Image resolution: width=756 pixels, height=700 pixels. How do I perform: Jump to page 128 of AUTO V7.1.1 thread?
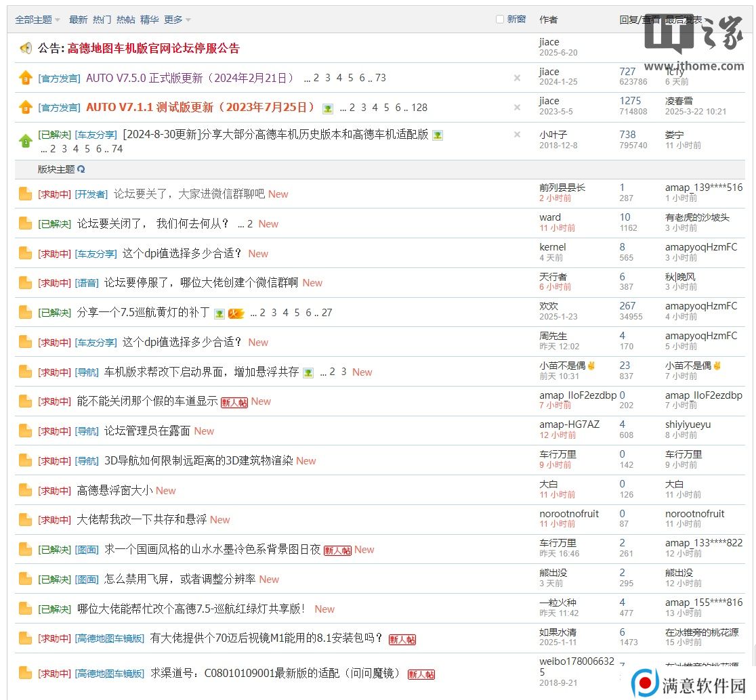(x=419, y=108)
